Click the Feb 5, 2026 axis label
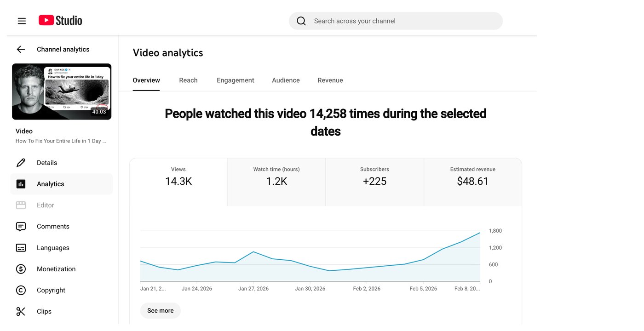The width and height of the screenshot is (644, 331). point(423,289)
